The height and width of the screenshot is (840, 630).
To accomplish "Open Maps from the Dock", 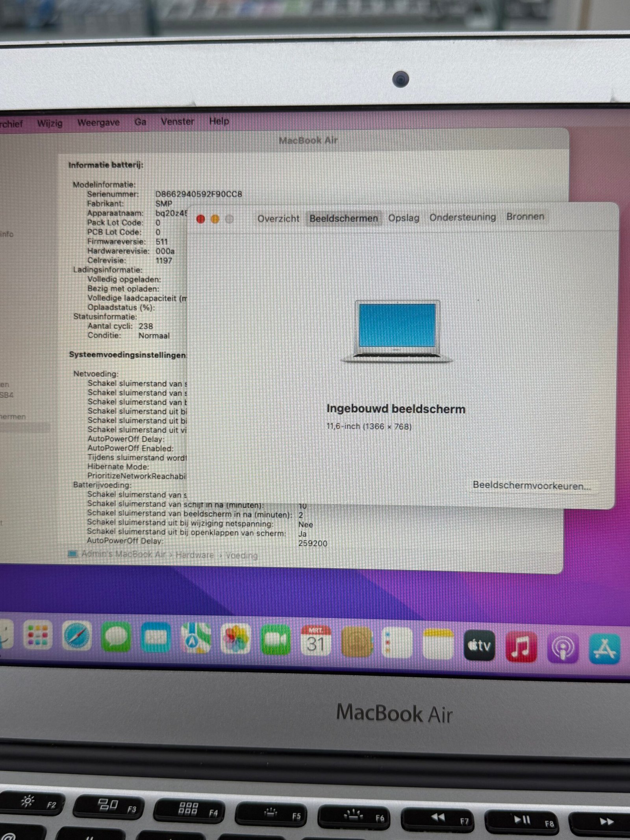I will point(196,638).
